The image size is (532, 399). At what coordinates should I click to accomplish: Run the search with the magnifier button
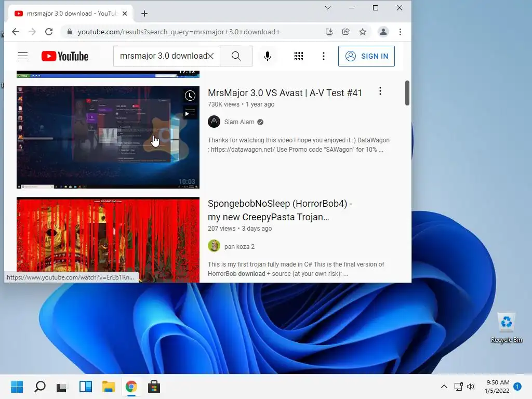click(236, 56)
